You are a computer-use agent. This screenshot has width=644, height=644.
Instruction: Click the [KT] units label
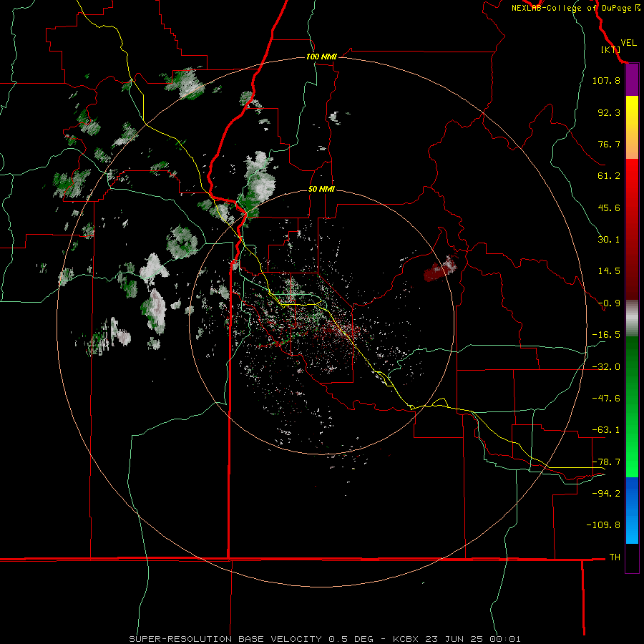coord(610,49)
